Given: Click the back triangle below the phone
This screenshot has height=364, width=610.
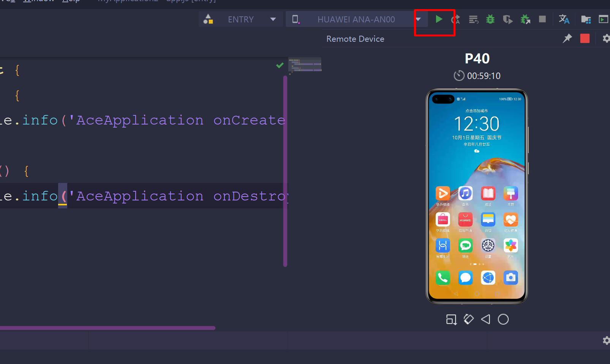Looking at the screenshot, I should point(485,319).
